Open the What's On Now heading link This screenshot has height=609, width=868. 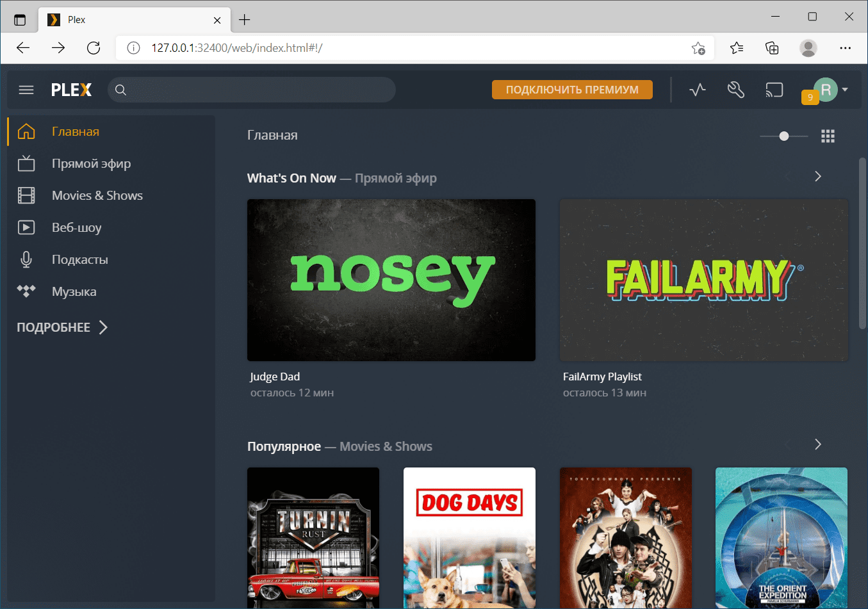click(291, 178)
